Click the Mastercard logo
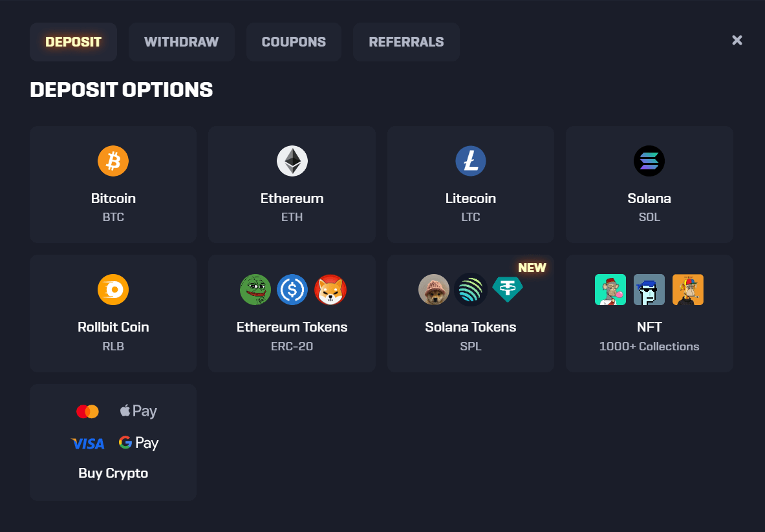 (x=87, y=411)
